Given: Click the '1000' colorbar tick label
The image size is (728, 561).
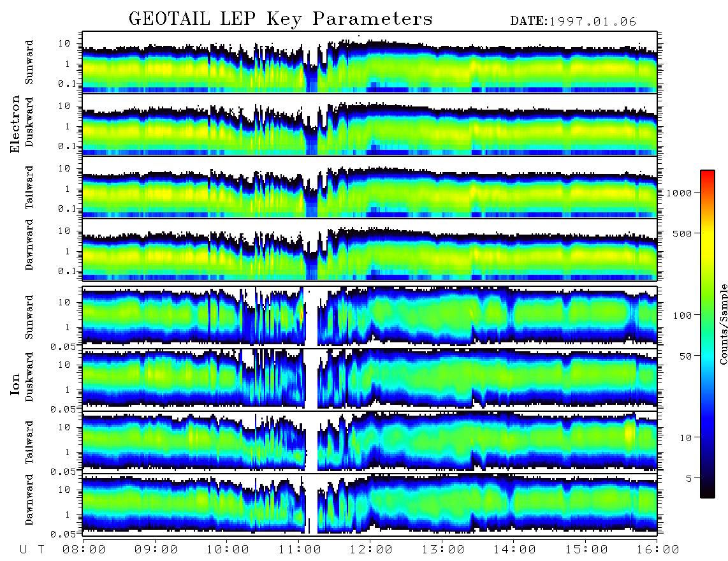Looking at the screenshot, I should point(679,193).
